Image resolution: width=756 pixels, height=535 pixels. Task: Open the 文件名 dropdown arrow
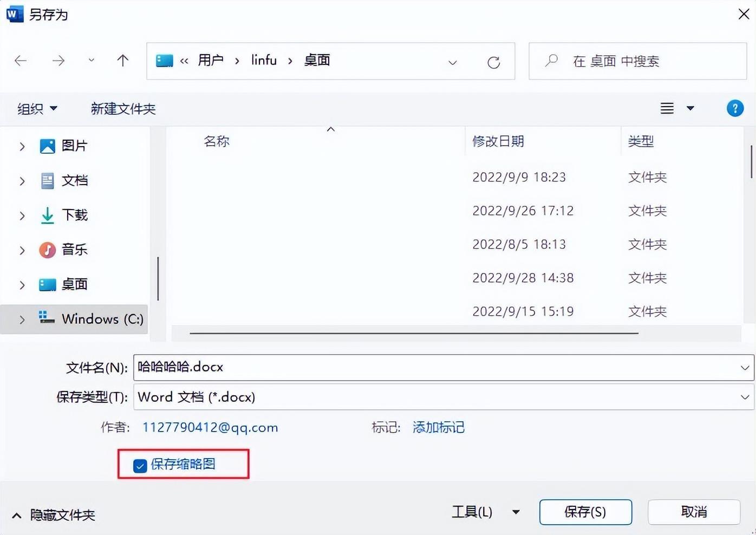click(745, 368)
